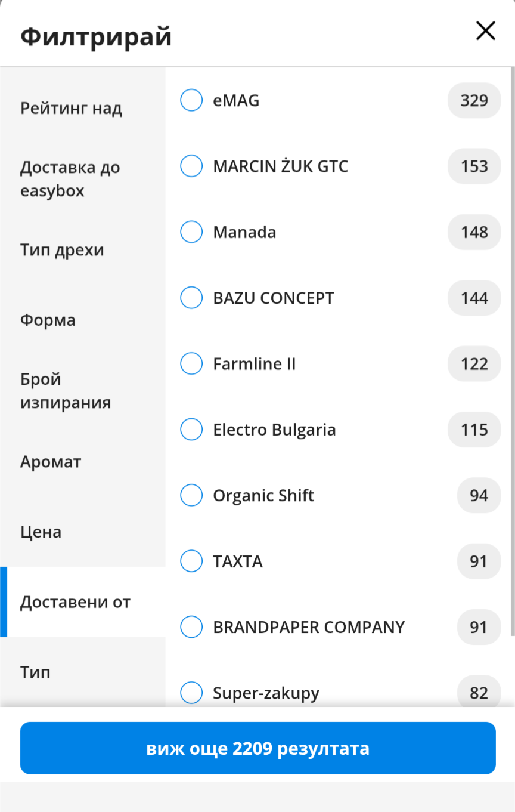Pick the Farmline II seller filter

coord(191,363)
